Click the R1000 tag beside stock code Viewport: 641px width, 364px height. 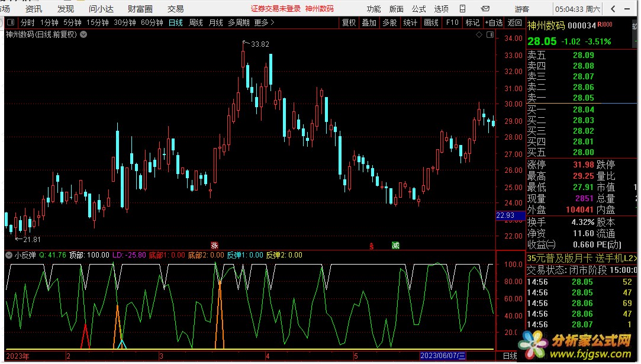(x=605, y=24)
